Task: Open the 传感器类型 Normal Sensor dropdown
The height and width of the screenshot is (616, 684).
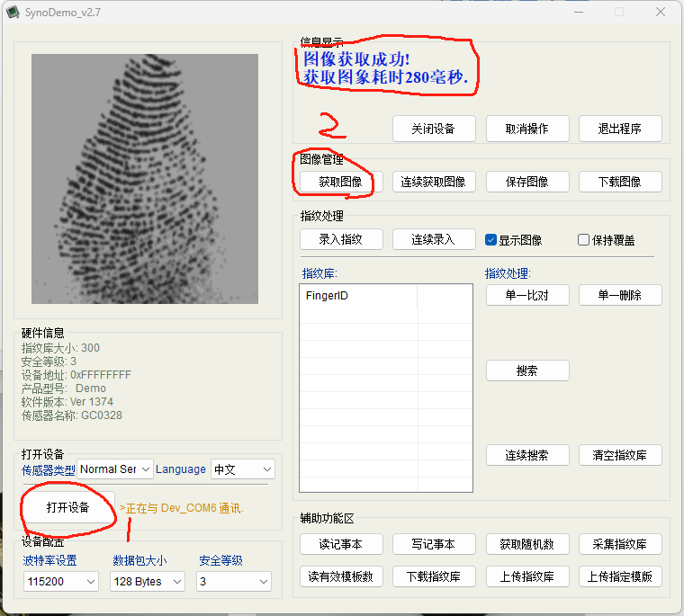Action: [115, 469]
